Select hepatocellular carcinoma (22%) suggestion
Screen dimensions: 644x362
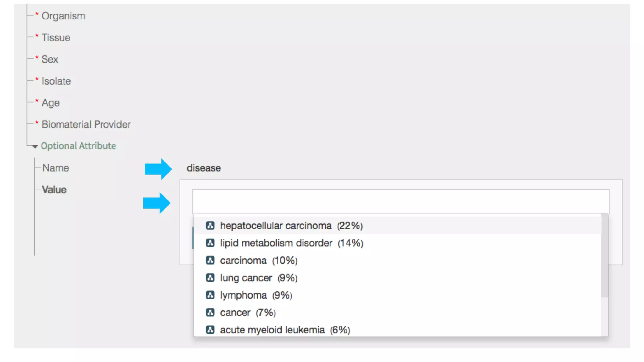pos(291,226)
